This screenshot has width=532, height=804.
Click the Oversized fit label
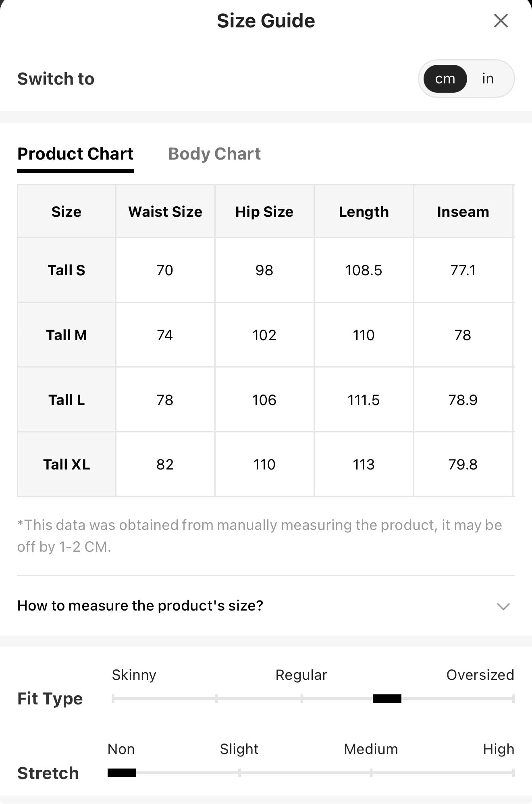480,675
